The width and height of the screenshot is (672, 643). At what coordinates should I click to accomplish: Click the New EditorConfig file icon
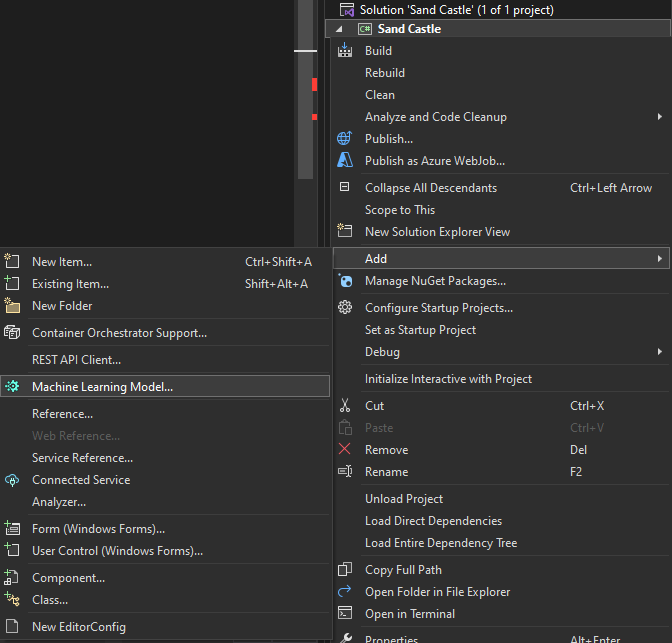click(x=12, y=626)
